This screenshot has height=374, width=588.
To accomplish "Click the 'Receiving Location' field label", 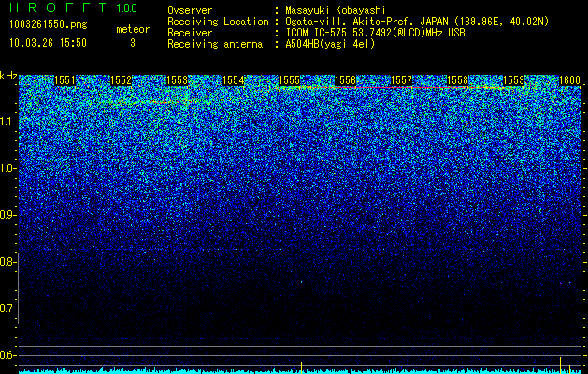I will 218,22.
